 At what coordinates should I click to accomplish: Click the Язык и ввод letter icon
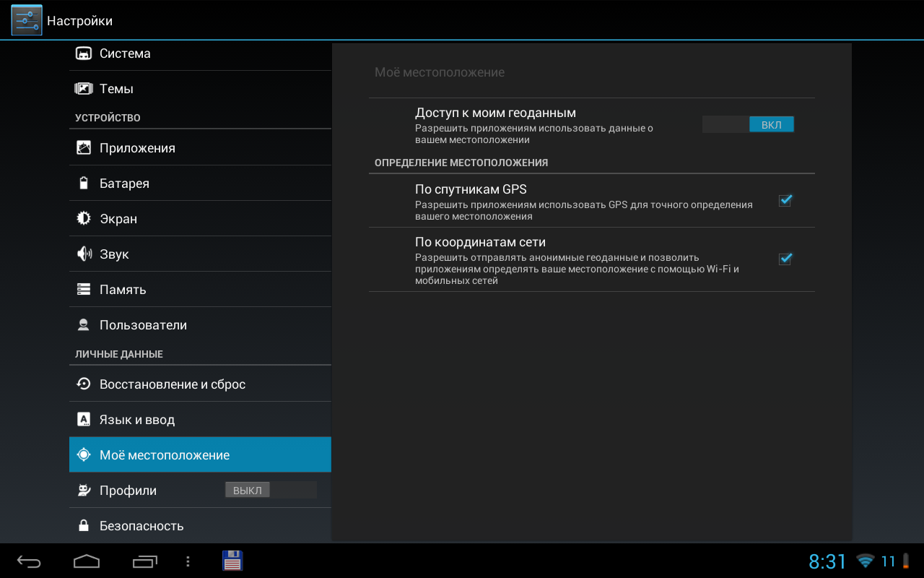pos(84,420)
